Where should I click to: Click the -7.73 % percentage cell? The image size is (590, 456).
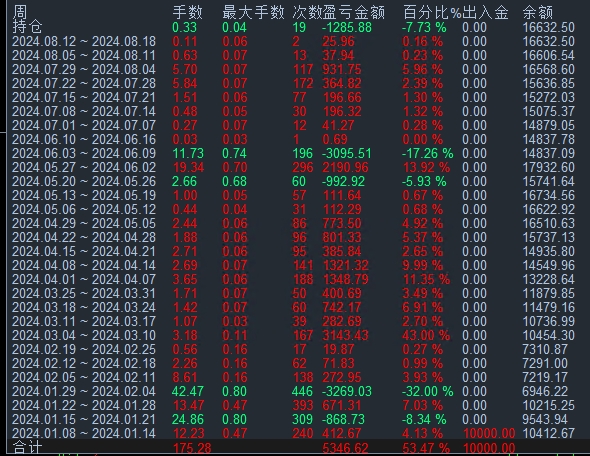[x=424, y=27]
